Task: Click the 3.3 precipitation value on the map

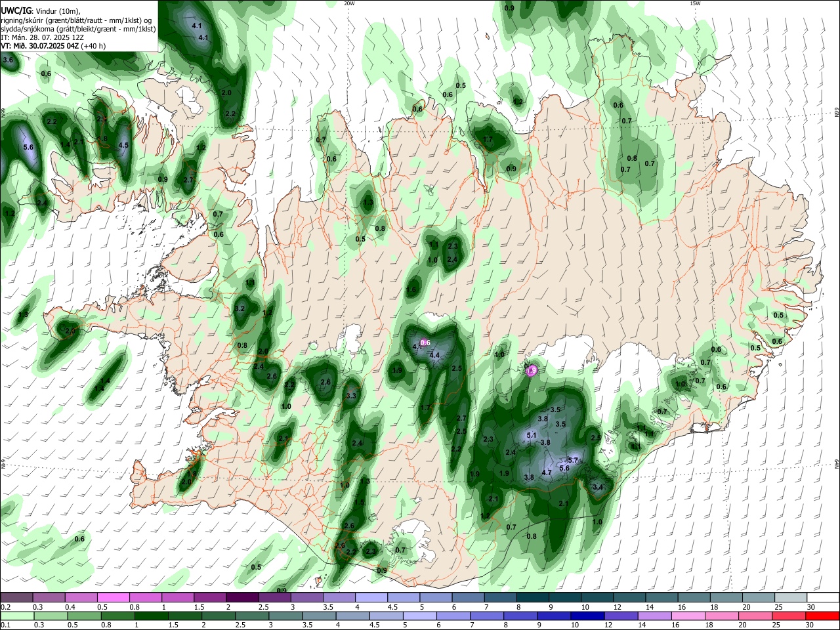Action: tap(351, 396)
